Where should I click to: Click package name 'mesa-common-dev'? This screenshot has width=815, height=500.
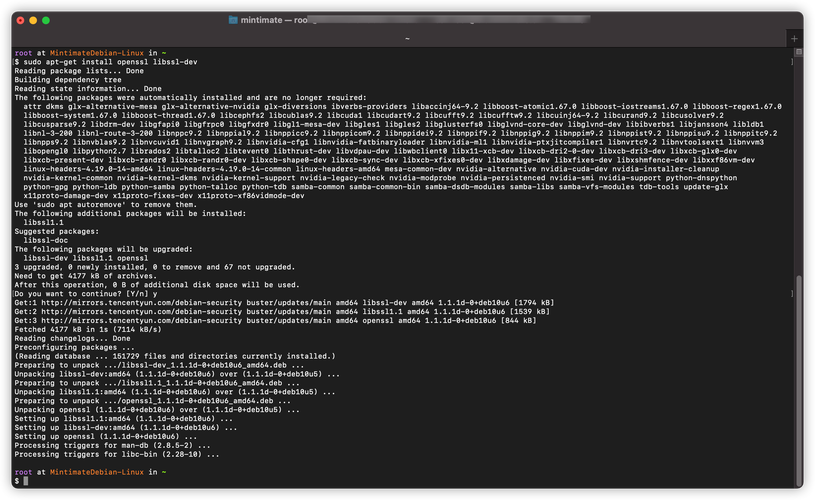(x=418, y=169)
